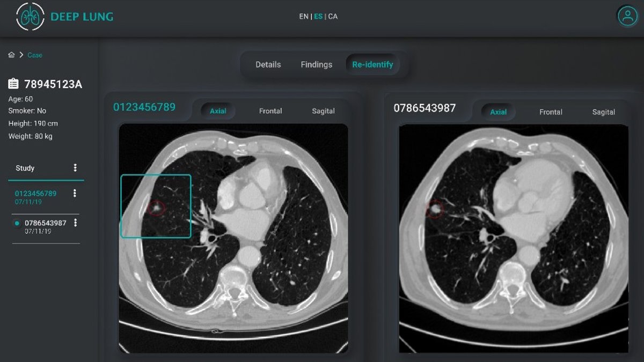Image resolution: width=644 pixels, height=362 pixels.
Task: Switch language to CA
Action: point(333,17)
